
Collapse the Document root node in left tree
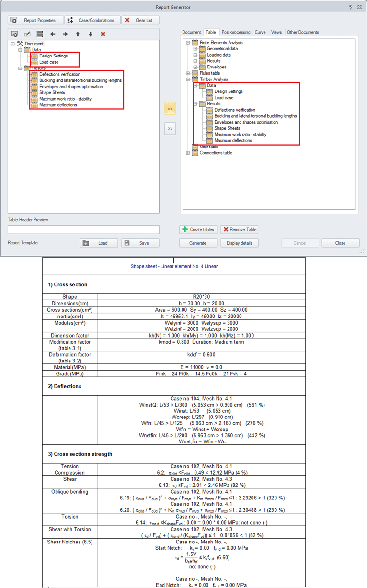(13, 44)
